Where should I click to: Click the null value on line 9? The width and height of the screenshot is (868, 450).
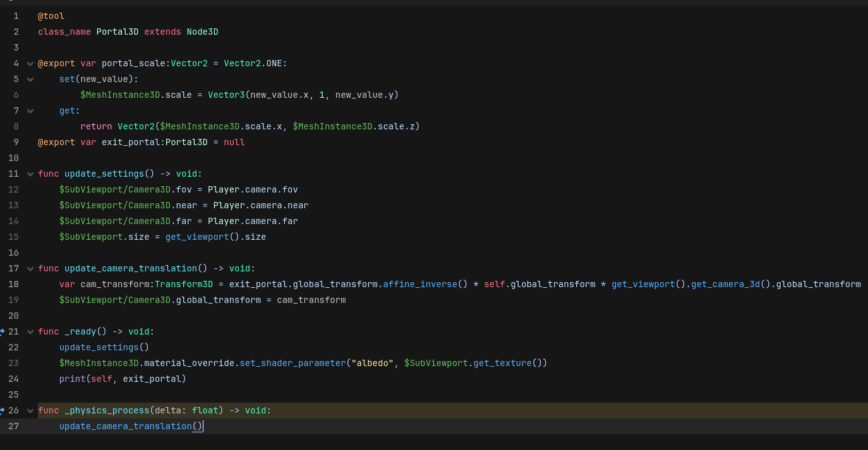pyautogui.click(x=234, y=142)
